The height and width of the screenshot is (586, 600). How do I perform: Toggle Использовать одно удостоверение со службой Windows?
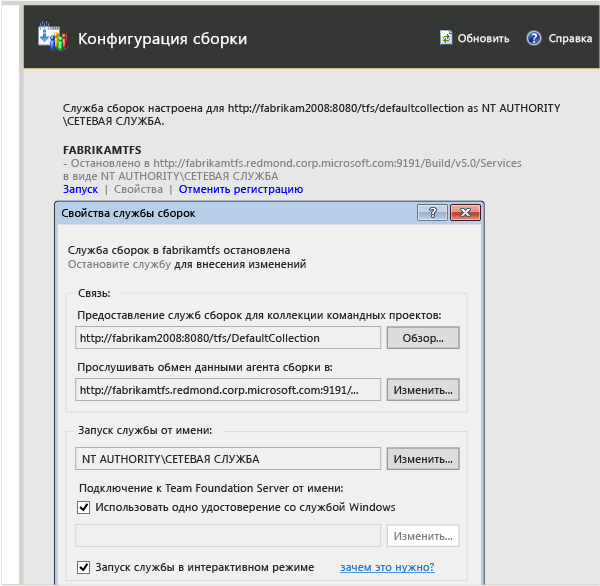(84, 508)
